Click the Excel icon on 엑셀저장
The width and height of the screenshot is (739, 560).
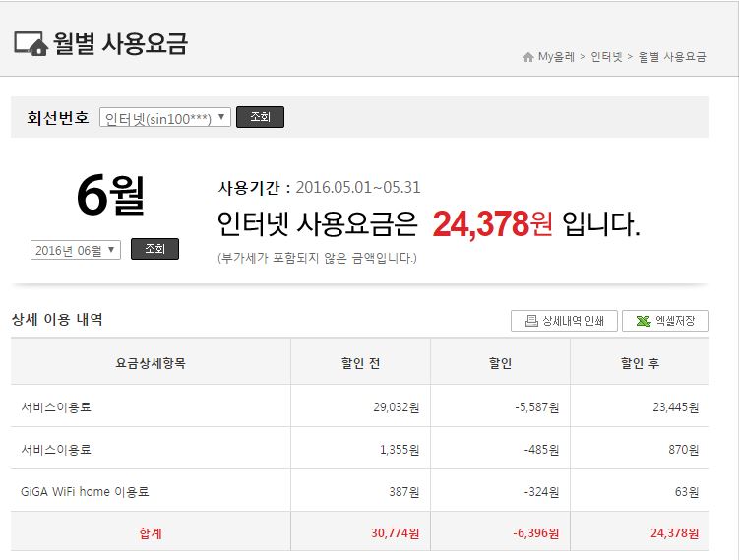(x=643, y=321)
